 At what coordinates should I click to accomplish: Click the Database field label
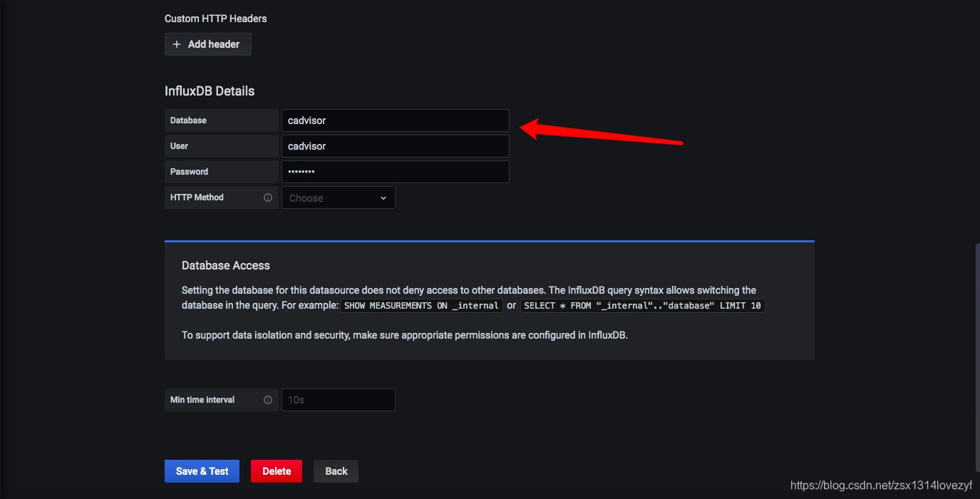pyautogui.click(x=188, y=120)
